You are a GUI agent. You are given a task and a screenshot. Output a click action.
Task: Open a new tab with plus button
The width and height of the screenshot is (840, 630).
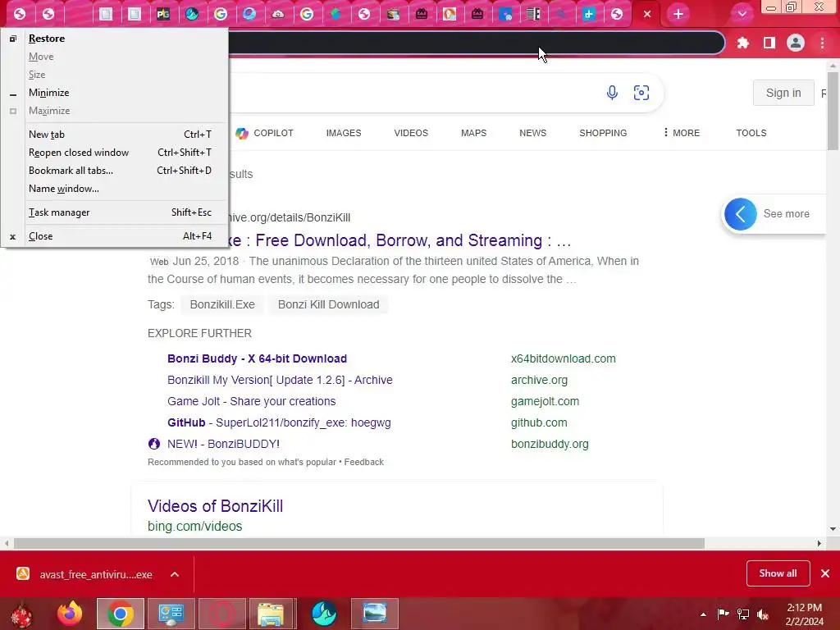[x=678, y=14]
